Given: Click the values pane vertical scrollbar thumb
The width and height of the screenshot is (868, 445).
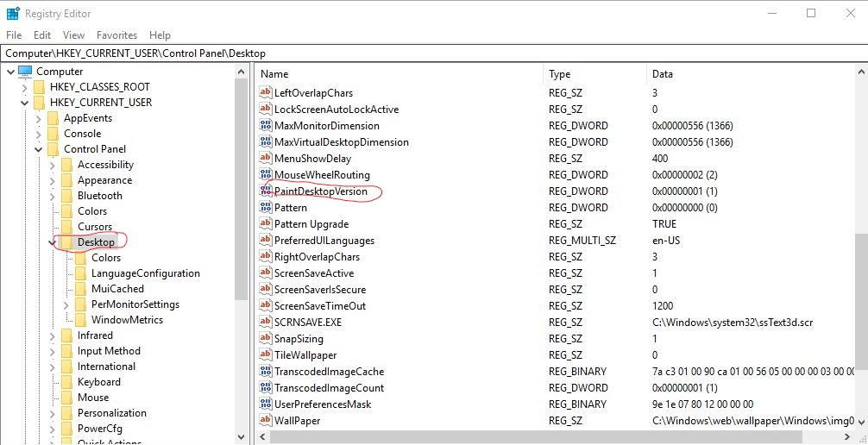Looking at the screenshot, I should [861, 300].
